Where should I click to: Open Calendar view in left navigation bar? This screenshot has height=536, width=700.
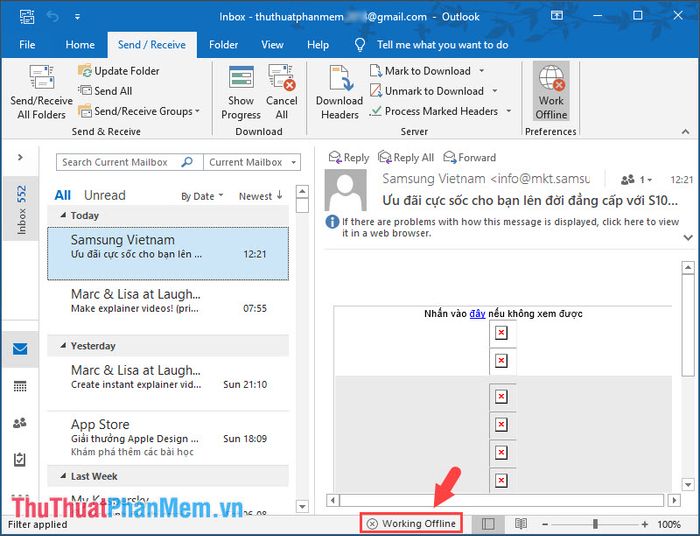click(x=20, y=386)
